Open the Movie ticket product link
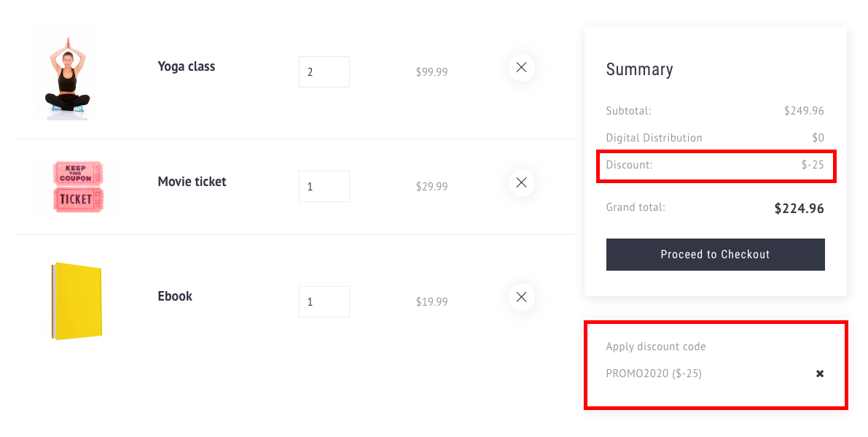This screenshot has width=868, height=437. pos(192,182)
